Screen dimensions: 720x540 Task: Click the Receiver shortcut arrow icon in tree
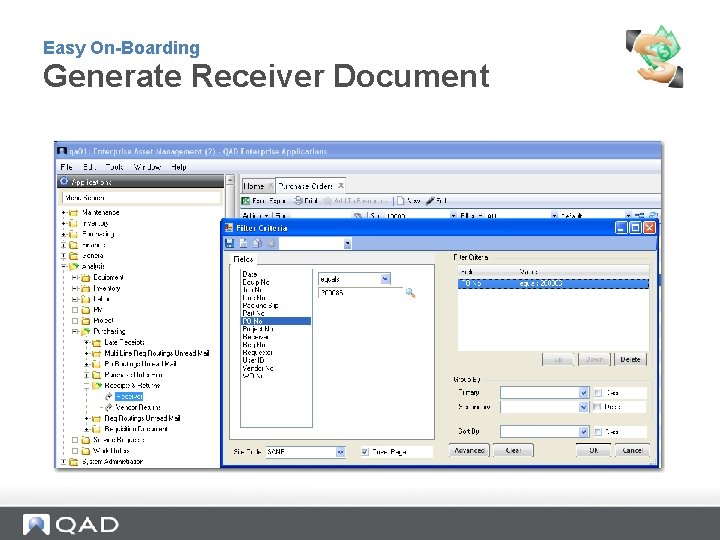(109, 396)
